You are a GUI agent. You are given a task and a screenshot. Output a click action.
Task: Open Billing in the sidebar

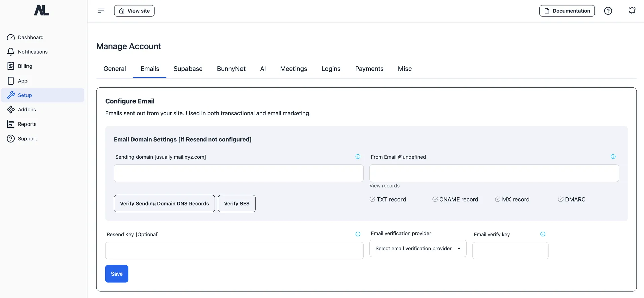tap(43, 66)
